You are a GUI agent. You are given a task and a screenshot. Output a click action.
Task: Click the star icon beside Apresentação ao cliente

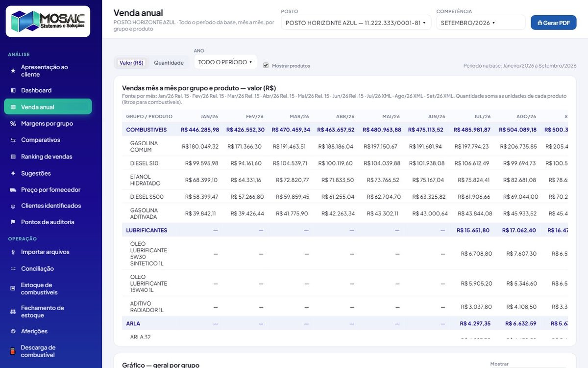pos(13,71)
